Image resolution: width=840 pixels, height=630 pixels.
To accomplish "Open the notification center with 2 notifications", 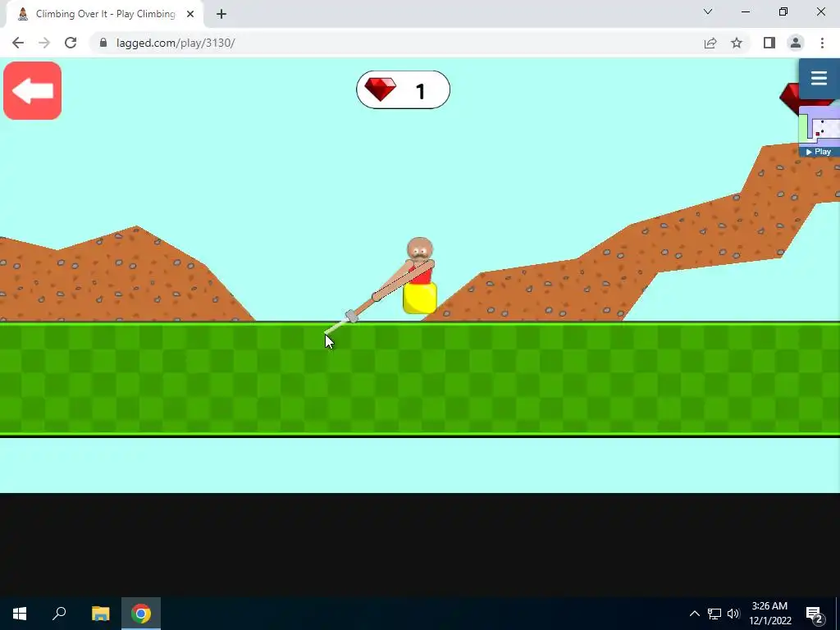I will pyautogui.click(x=815, y=614).
